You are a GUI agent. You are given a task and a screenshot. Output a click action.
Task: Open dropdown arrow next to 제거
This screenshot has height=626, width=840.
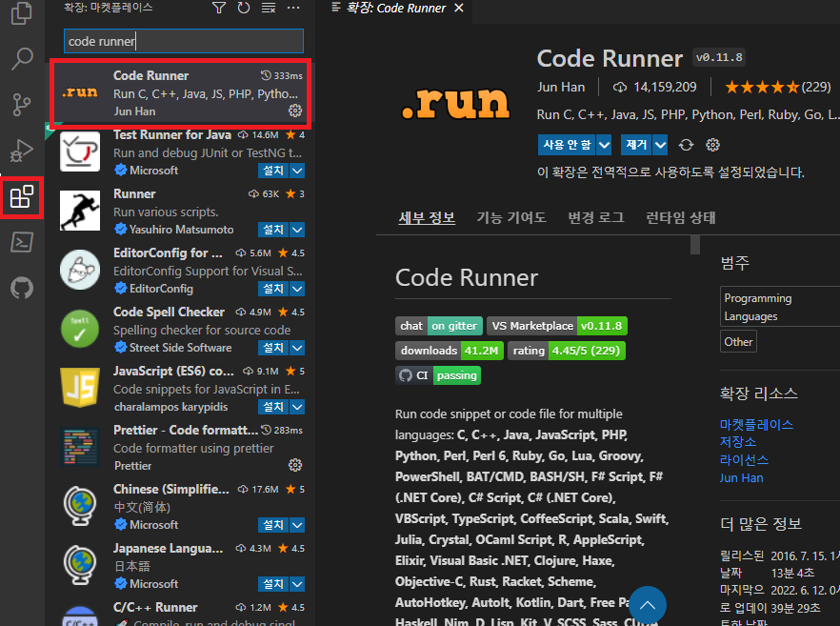(x=661, y=145)
